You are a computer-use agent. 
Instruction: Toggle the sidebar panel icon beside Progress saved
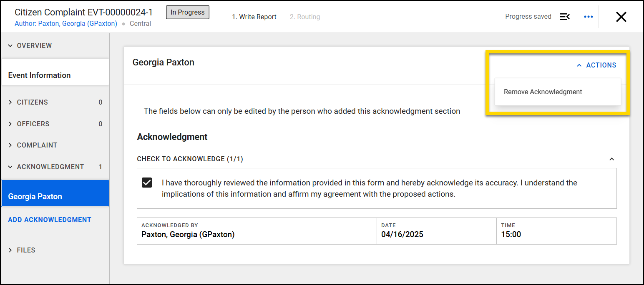tap(565, 17)
